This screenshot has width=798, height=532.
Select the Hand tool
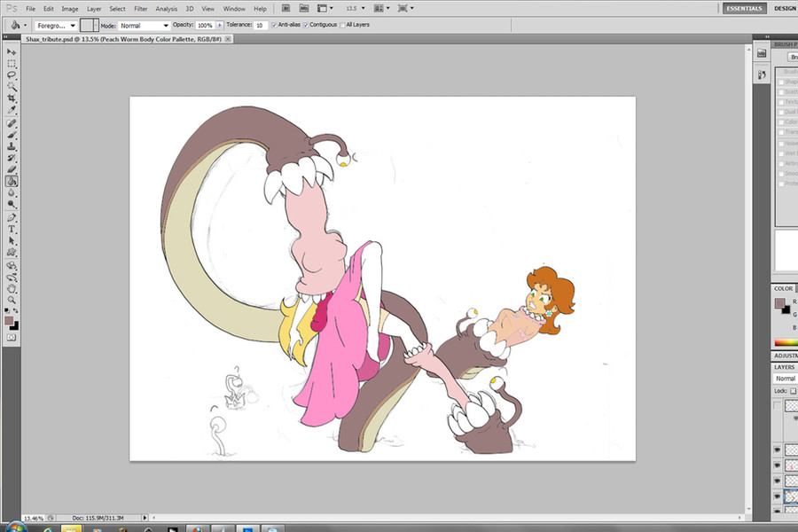tap(12, 289)
